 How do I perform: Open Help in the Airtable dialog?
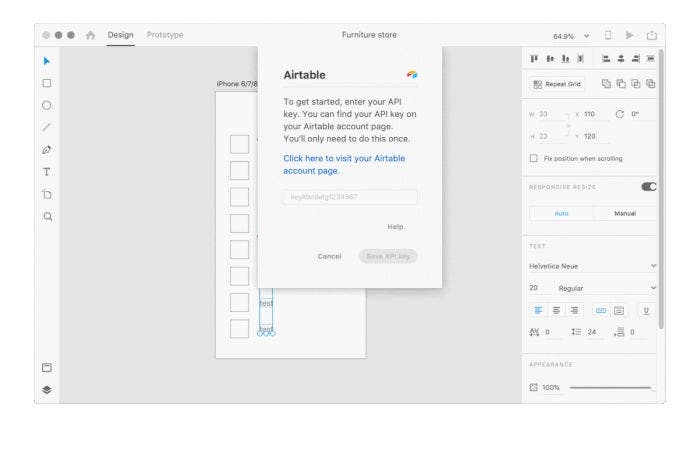pyautogui.click(x=395, y=227)
